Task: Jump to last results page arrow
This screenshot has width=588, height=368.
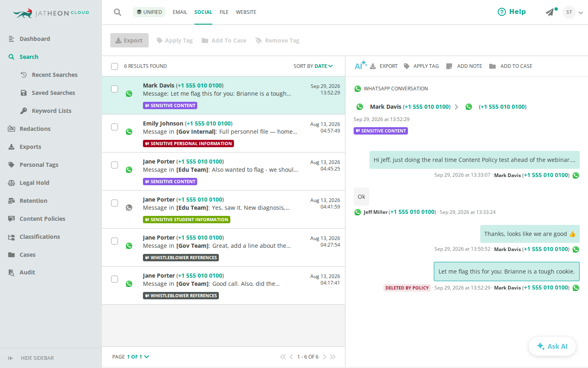Action: tap(333, 357)
